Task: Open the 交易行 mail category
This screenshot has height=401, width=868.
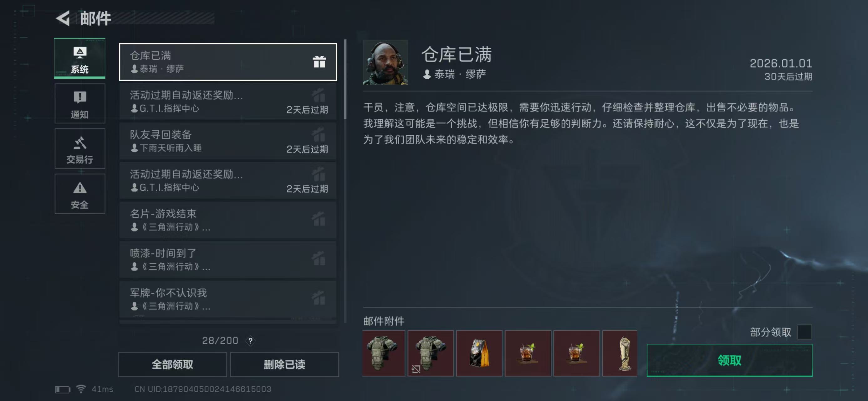Action: pyautogui.click(x=80, y=148)
